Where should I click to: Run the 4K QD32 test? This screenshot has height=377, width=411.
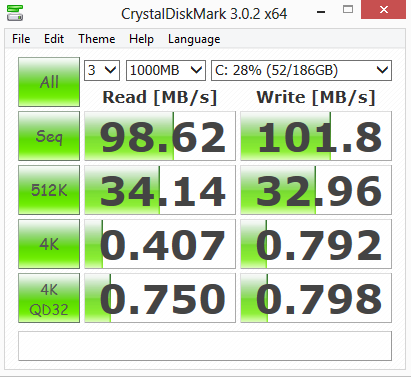point(49,298)
